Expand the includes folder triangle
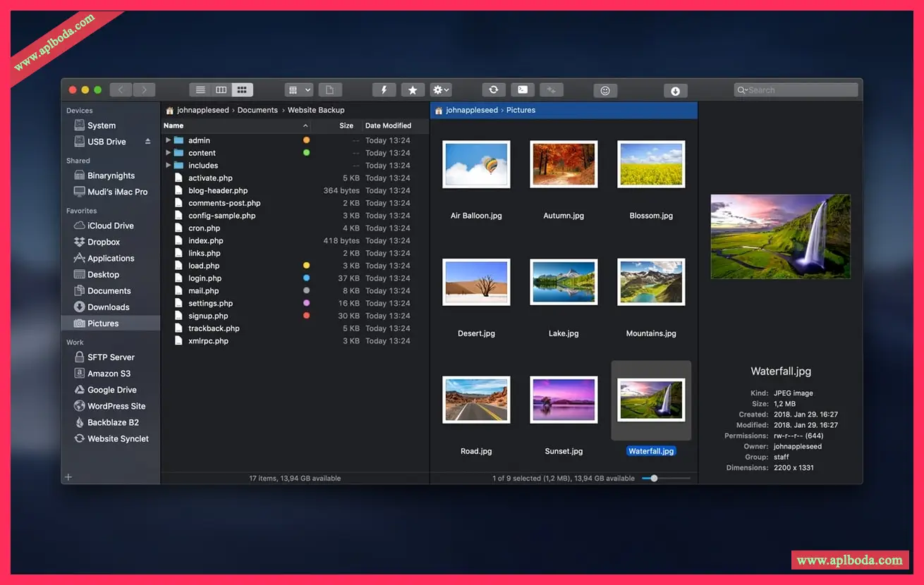924x585 pixels. [x=168, y=166]
